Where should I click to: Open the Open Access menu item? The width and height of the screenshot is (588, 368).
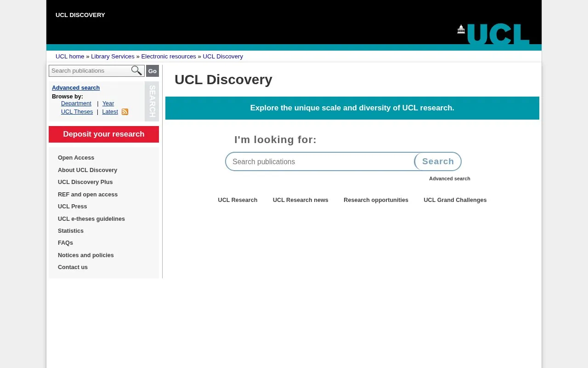tap(76, 158)
